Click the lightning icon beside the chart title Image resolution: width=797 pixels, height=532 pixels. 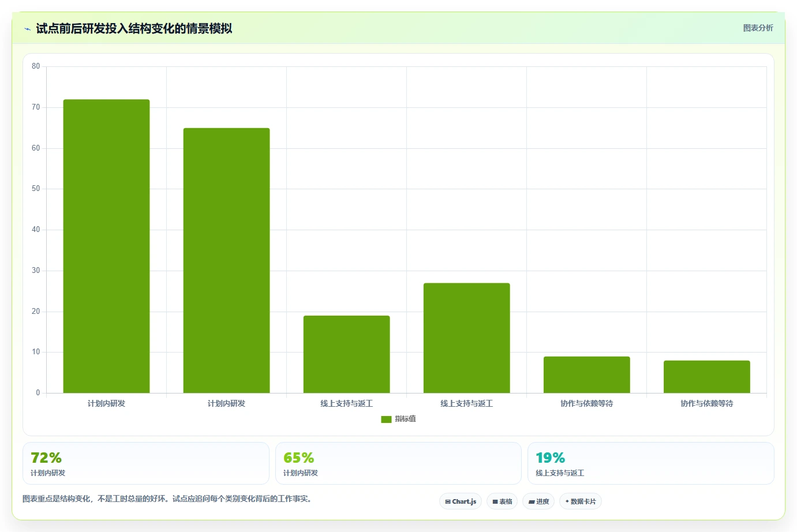[27, 29]
